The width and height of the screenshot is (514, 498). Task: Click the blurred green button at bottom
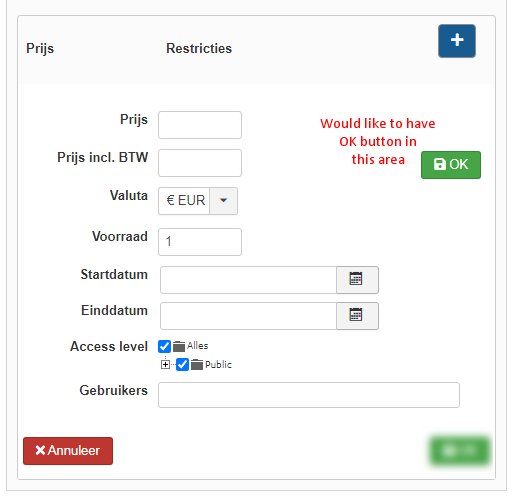coord(459,451)
